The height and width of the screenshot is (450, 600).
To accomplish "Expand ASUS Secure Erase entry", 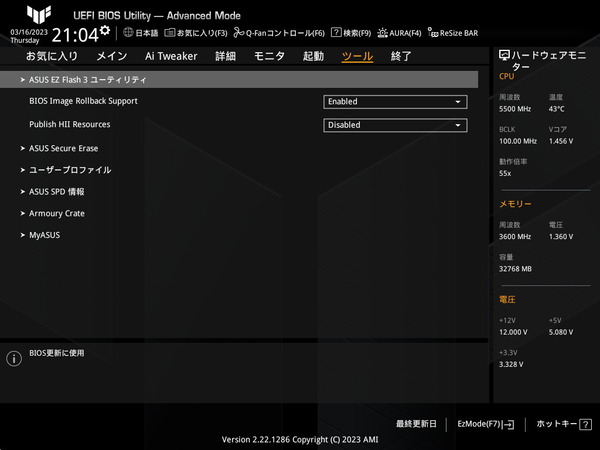I will [x=64, y=148].
